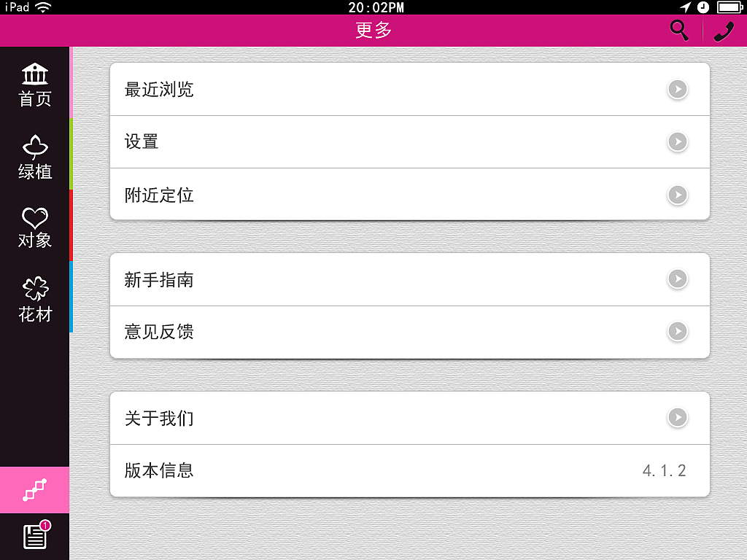The height and width of the screenshot is (560, 747).
Task: Expand arrow next to 设置
Action: point(678,141)
